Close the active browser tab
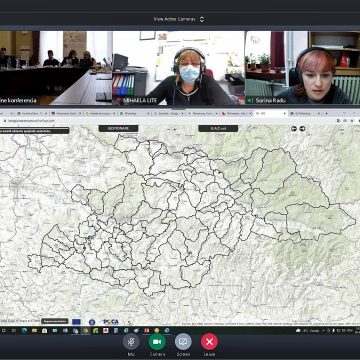 [285, 114]
